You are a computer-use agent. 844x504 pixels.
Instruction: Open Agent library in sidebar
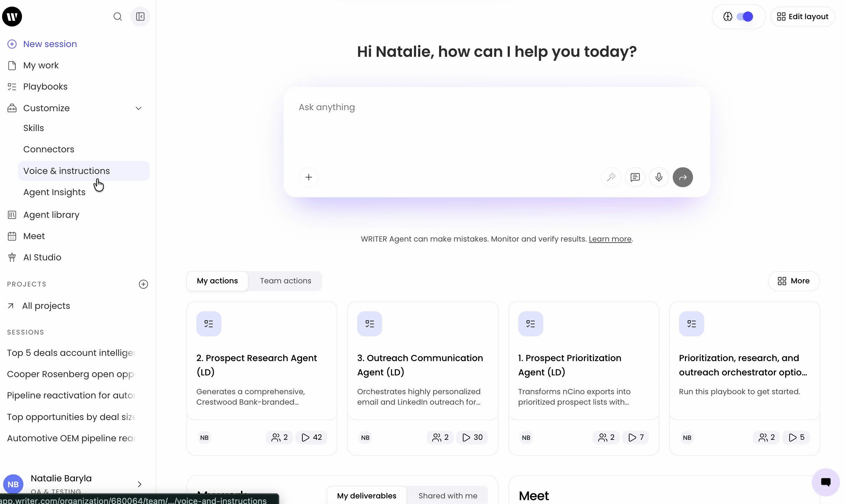(x=51, y=215)
